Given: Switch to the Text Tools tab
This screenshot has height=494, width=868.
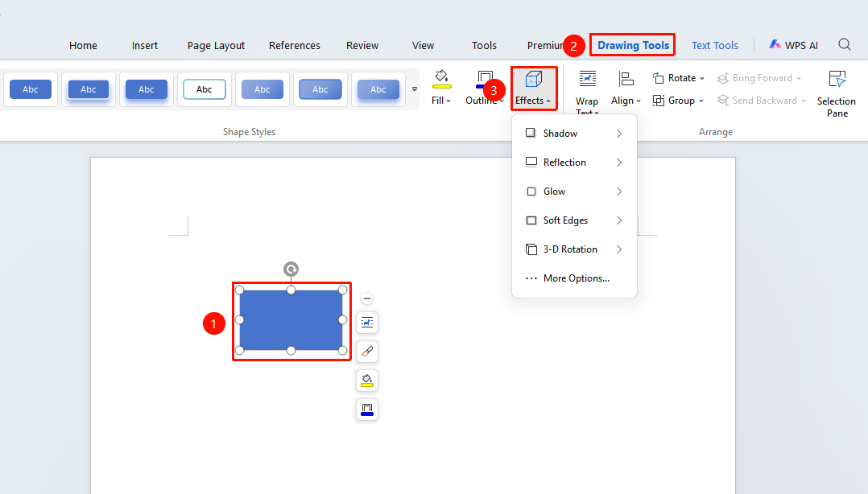Looking at the screenshot, I should tap(715, 45).
